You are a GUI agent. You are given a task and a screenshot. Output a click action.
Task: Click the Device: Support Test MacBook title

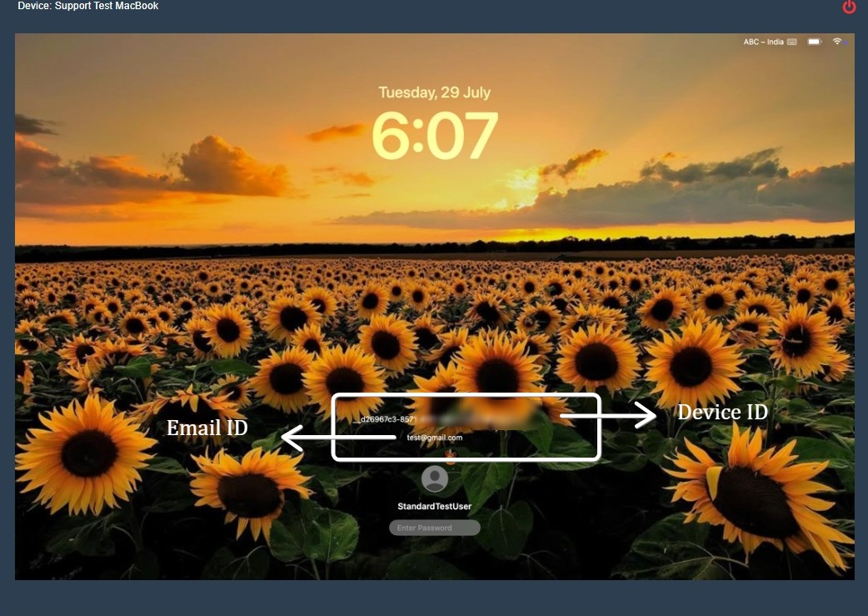(x=87, y=6)
